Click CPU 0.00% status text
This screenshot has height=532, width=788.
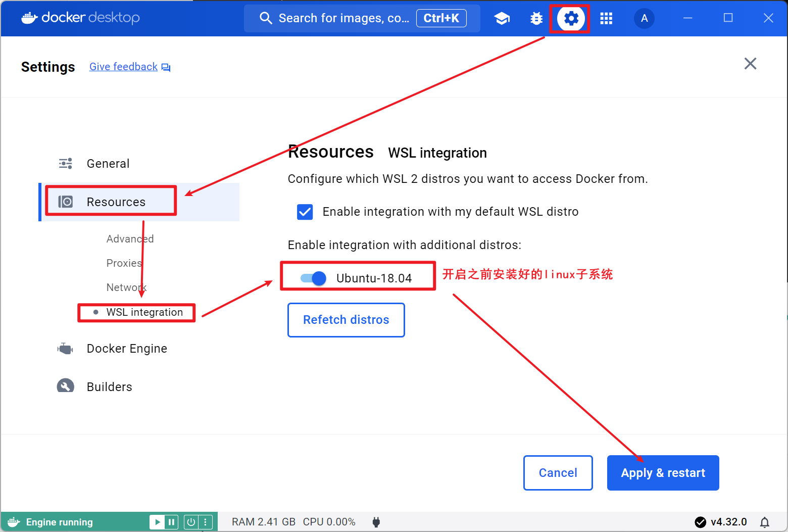click(x=329, y=522)
